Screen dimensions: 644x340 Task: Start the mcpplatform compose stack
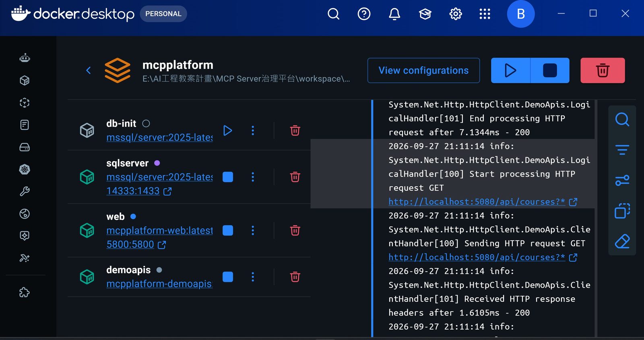510,70
